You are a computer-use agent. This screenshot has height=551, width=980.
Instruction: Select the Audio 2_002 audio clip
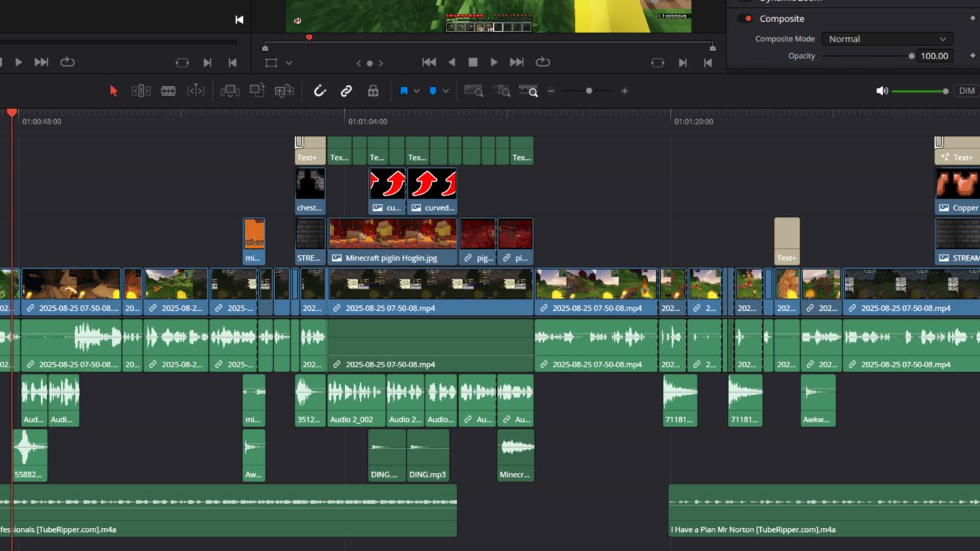[357, 401]
